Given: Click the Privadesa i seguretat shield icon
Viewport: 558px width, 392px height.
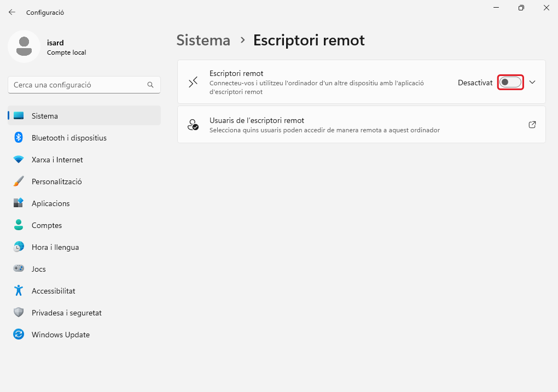Looking at the screenshot, I should coord(19,313).
